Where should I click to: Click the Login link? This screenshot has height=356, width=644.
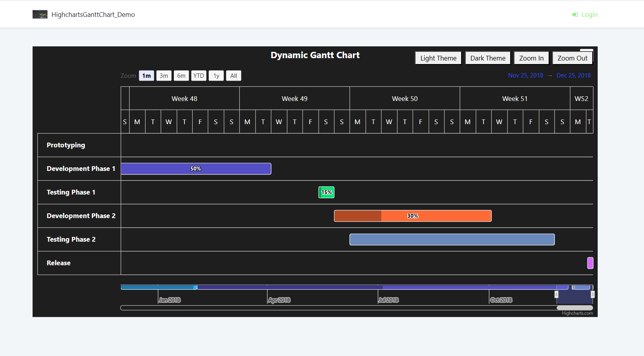pyautogui.click(x=589, y=15)
